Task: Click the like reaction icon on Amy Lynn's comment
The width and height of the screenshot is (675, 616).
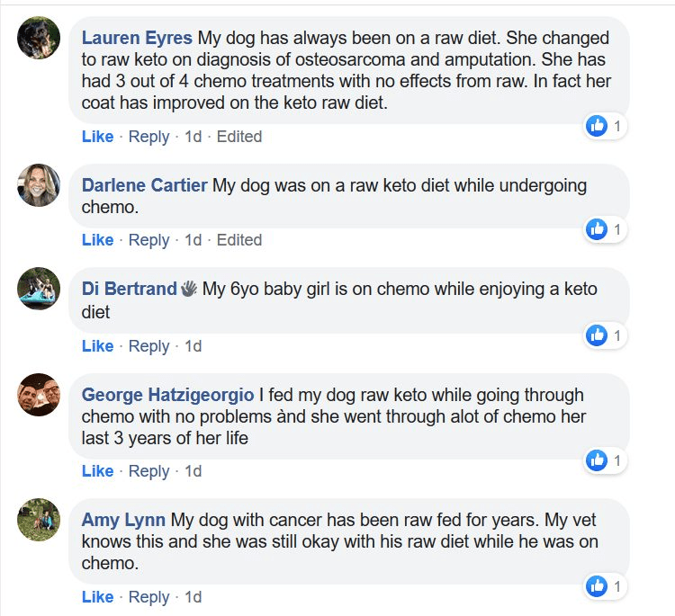Action: click(x=597, y=586)
